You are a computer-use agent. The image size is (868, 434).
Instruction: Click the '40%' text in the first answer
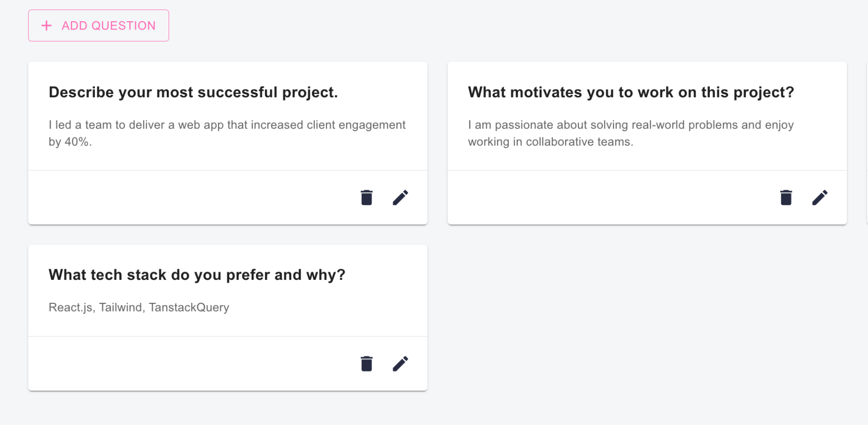point(77,142)
